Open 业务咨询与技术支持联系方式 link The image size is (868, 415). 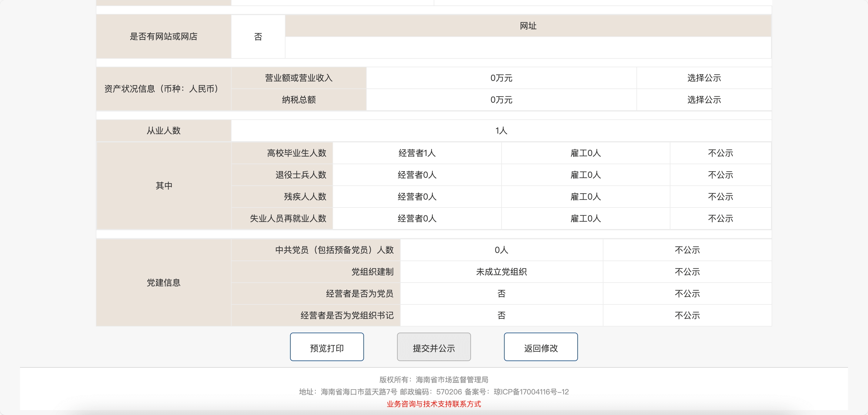pyautogui.click(x=434, y=404)
